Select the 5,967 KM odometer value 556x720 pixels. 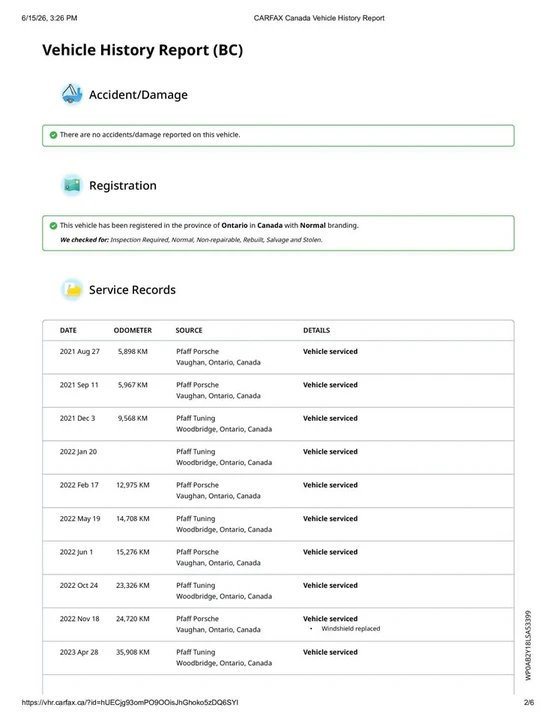point(133,385)
